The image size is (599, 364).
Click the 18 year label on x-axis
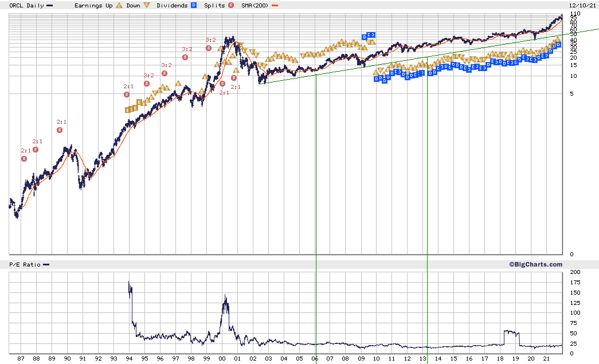500,359
